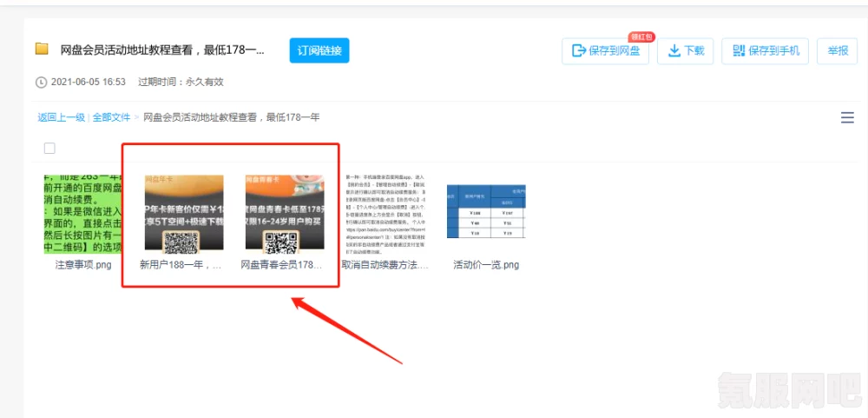Click the file name 网盘青春会员178
This screenshot has height=418, width=868.
[x=281, y=265]
